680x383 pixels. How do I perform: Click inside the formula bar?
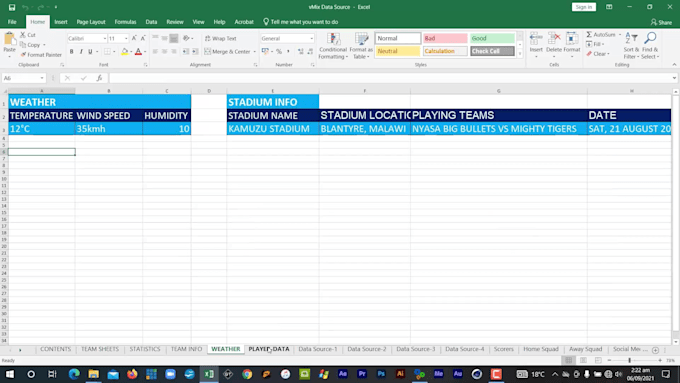(x=390, y=78)
